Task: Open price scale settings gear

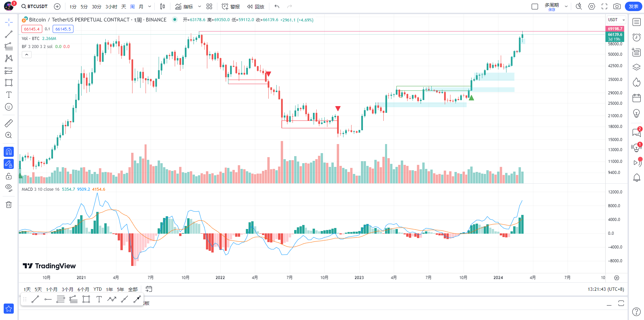Action: [x=616, y=278]
